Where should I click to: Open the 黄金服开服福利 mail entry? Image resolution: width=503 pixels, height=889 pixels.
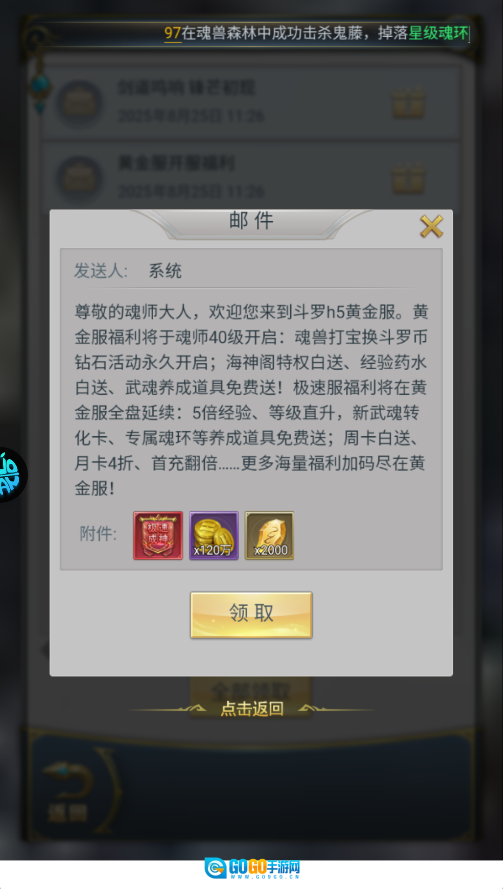(250, 179)
